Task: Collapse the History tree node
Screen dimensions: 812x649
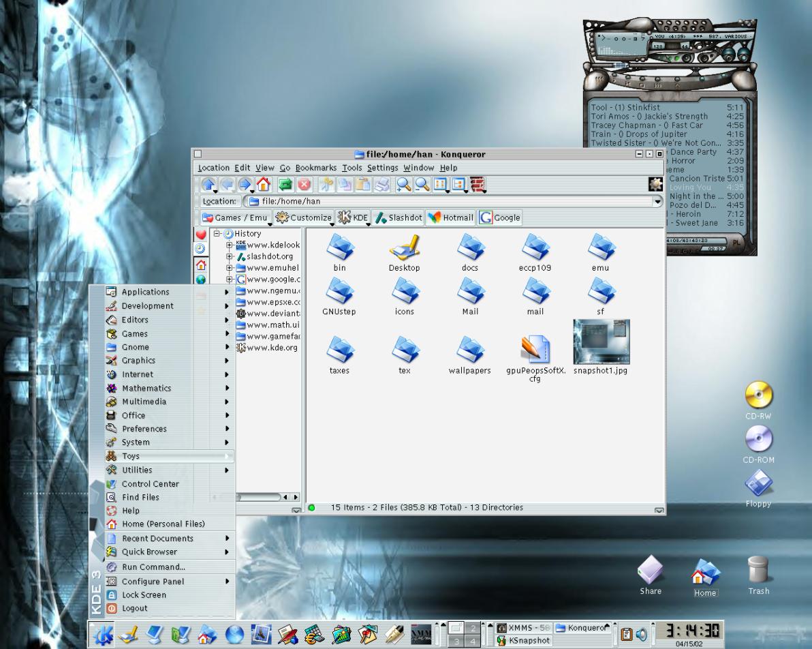Action: (217, 233)
